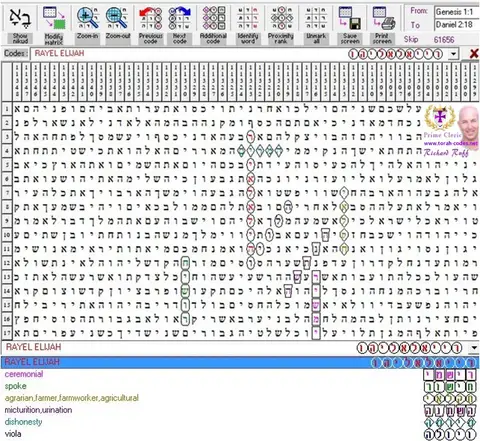Click the Unmark all icon
This screenshot has height=441, width=480.
click(x=316, y=18)
